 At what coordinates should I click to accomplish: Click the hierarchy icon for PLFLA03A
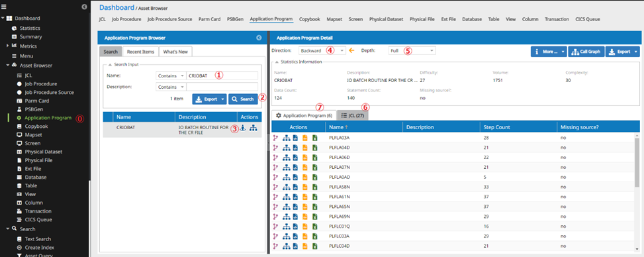[287, 138]
